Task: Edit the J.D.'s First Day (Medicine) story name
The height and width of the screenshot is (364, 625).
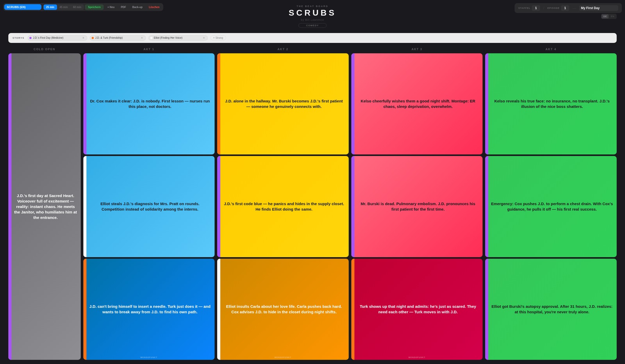Action: (x=56, y=38)
